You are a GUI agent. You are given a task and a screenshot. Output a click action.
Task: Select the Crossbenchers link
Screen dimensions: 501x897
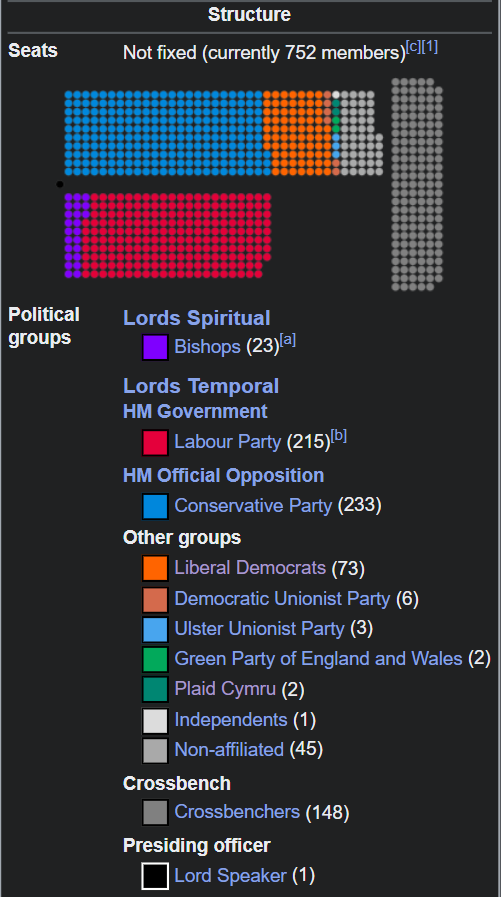click(x=237, y=811)
